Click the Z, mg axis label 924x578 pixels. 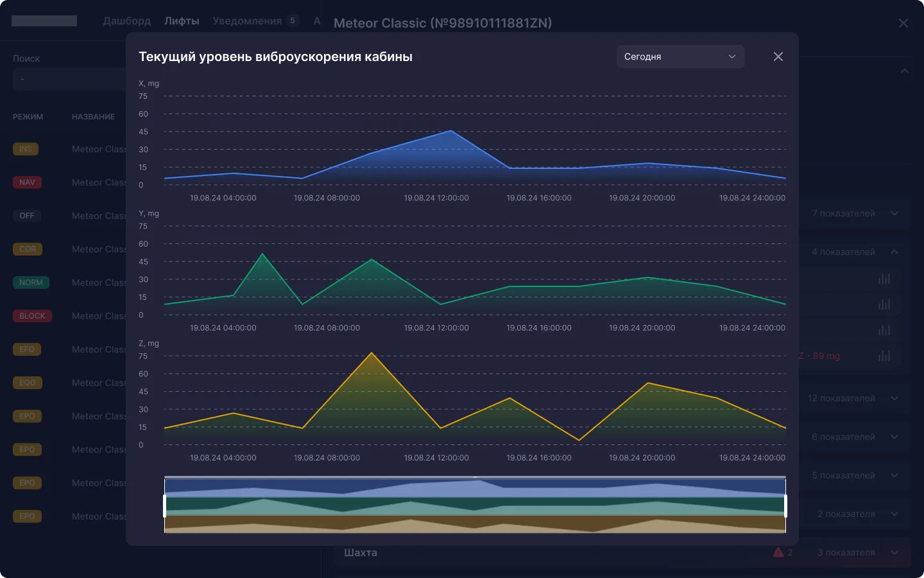tap(149, 344)
